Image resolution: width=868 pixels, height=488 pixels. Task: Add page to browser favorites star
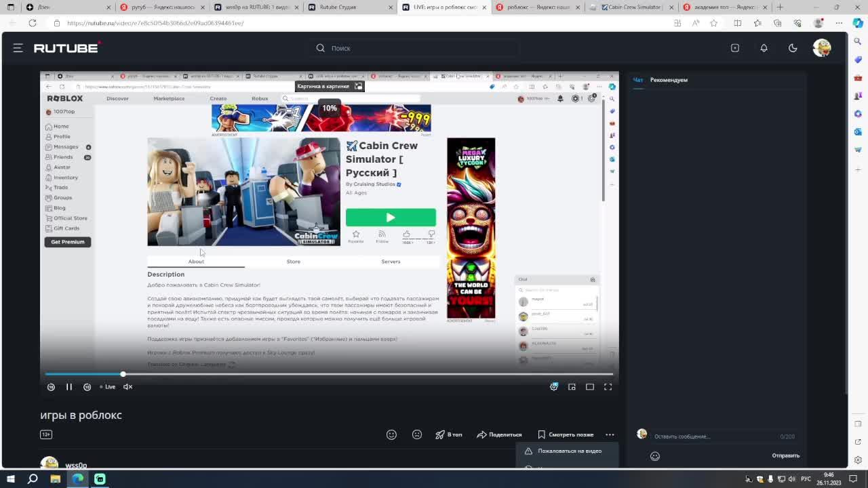(713, 23)
